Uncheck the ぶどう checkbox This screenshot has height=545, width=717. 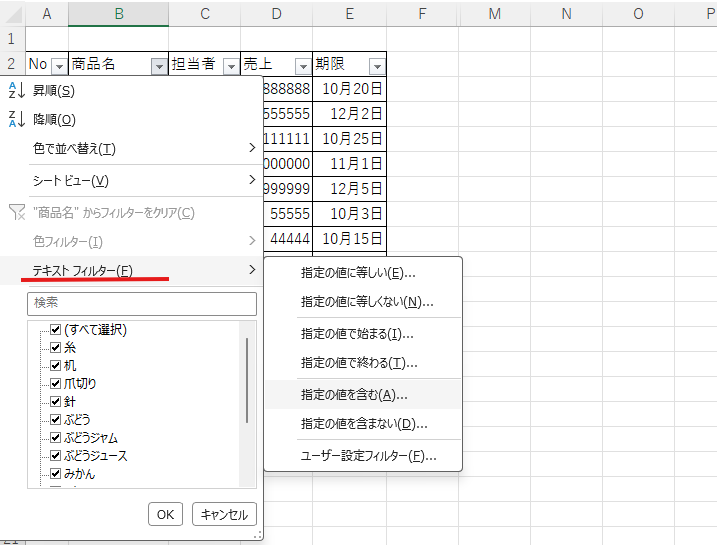(55, 420)
